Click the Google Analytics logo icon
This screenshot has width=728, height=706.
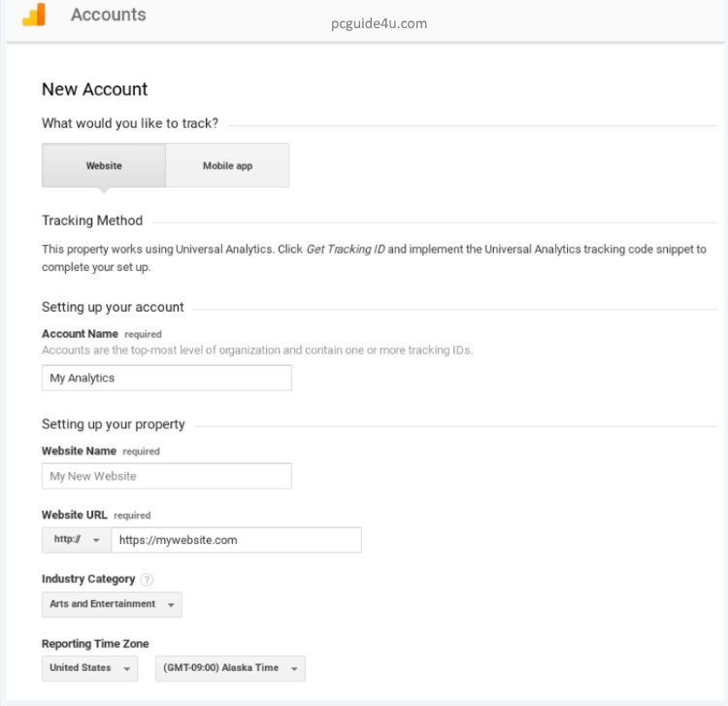click(33, 15)
